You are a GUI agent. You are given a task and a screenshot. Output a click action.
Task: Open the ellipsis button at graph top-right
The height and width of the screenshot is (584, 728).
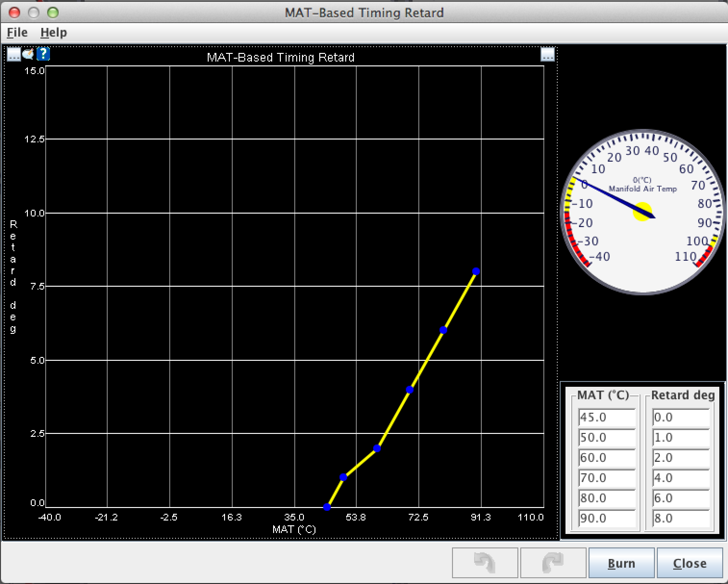pyautogui.click(x=547, y=54)
